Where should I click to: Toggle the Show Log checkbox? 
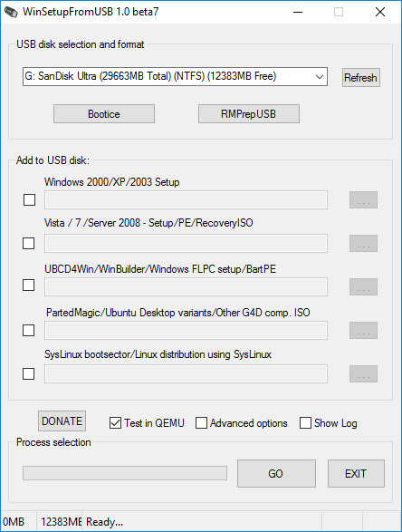[305, 423]
